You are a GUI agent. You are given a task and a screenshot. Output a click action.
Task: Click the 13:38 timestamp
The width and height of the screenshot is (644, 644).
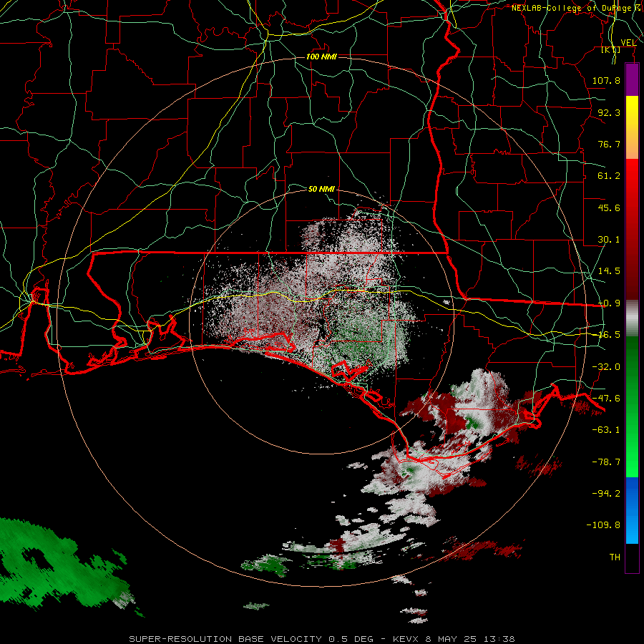point(499,639)
